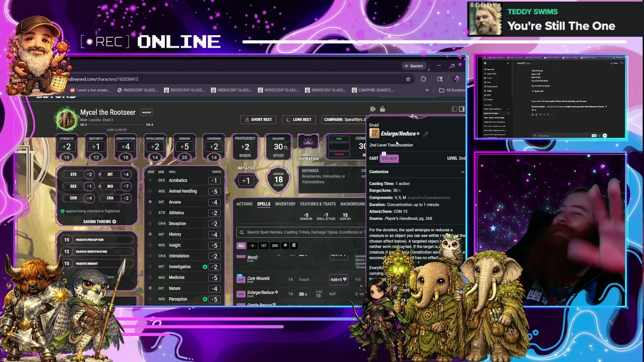Click the Enlarge/Reduce spell school icon
Screen dimensions: 644x362
coord(374,133)
